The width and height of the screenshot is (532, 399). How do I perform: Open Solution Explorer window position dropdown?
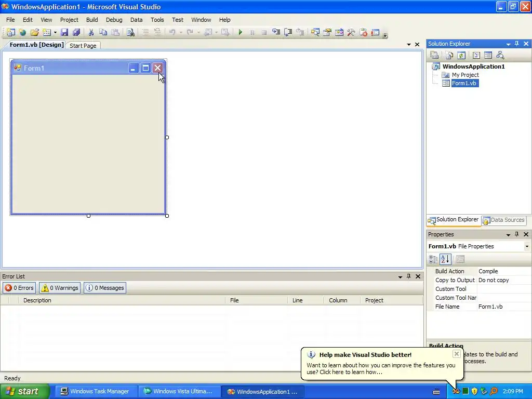pyautogui.click(x=508, y=44)
